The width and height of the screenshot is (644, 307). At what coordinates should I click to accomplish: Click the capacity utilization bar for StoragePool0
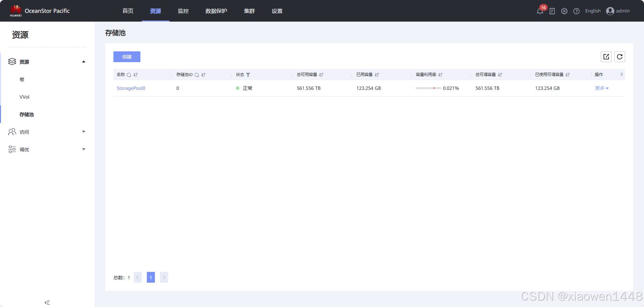[x=428, y=88]
